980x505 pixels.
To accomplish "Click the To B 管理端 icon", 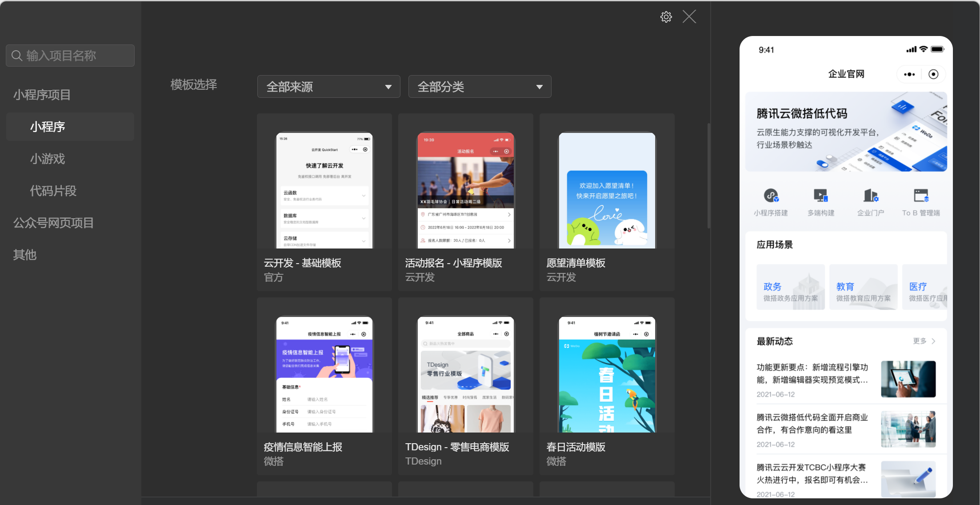I will 921,196.
